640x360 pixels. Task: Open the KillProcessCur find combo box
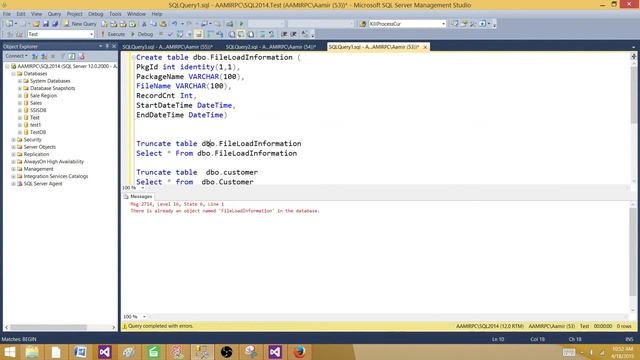coord(407,24)
